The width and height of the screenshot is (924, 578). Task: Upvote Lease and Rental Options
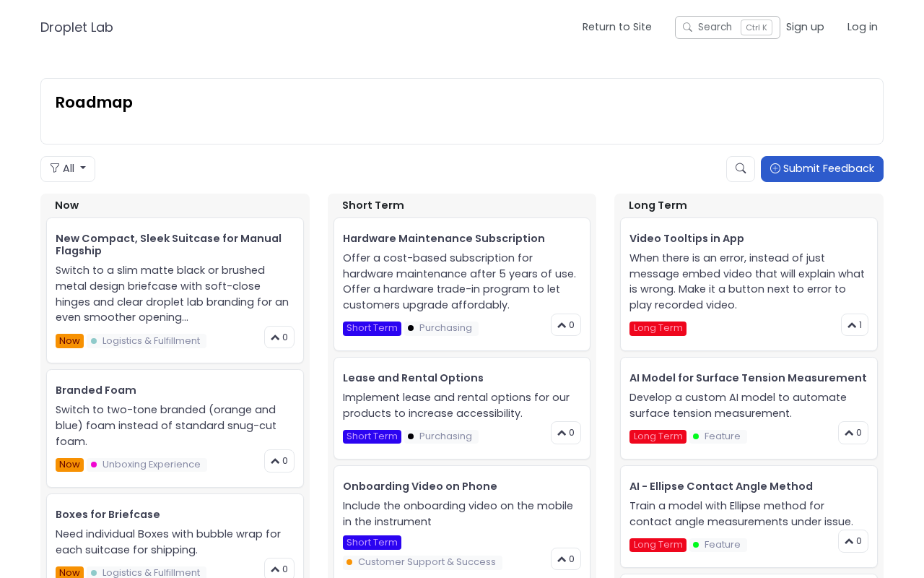[566, 433]
